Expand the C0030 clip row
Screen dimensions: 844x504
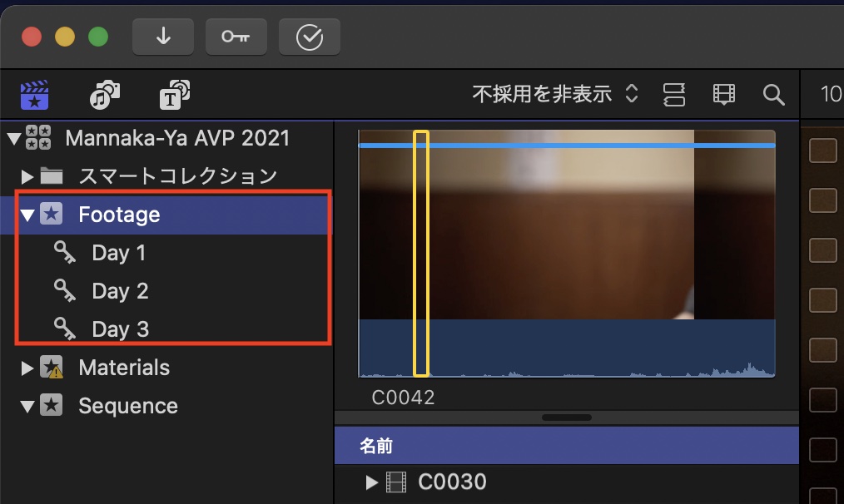point(371,482)
